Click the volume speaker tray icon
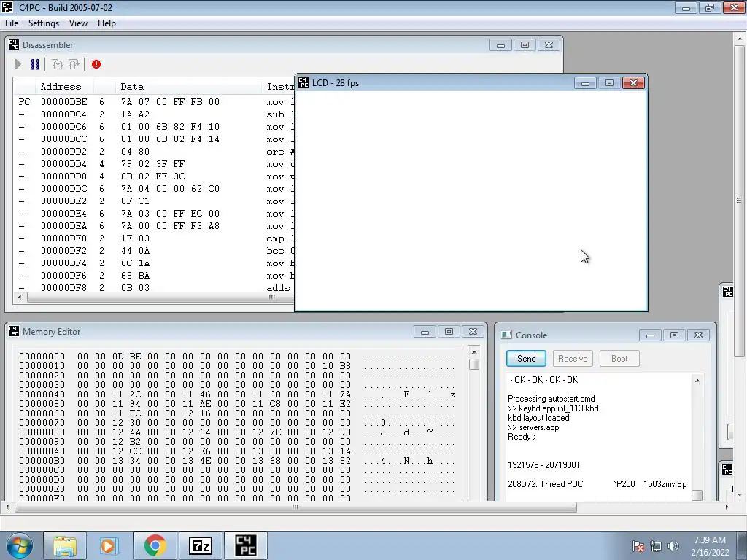This screenshot has width=747, height=560. coord(673,546)
